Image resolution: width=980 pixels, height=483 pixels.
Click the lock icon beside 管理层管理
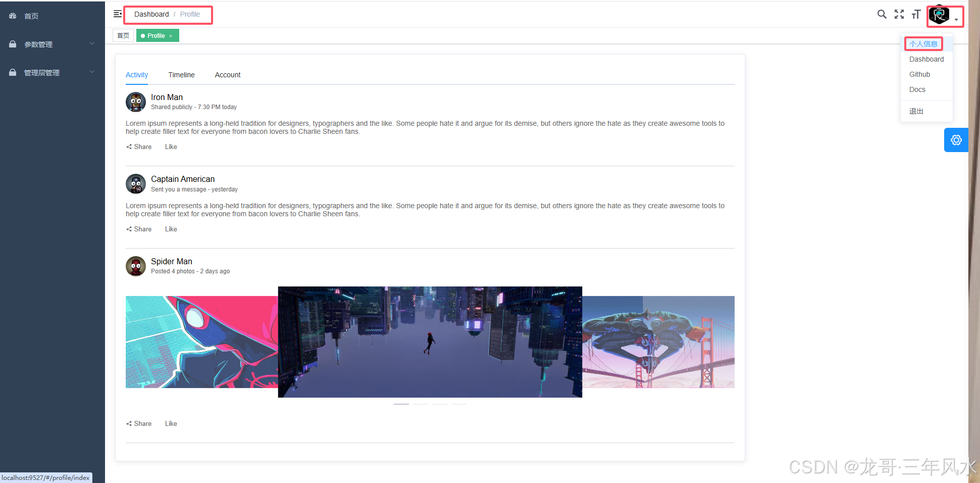point(13,73)
